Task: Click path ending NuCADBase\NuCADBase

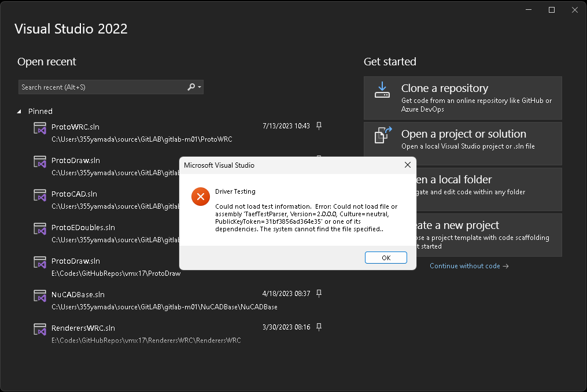Action: 164,307
